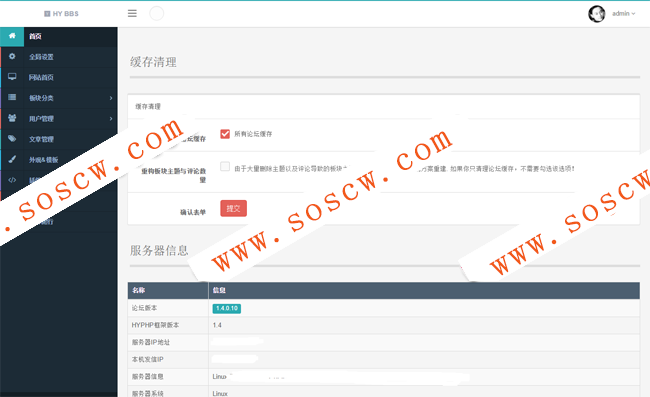
Task: Click the admin avatar picture
Action: click(x=597, y=14)
